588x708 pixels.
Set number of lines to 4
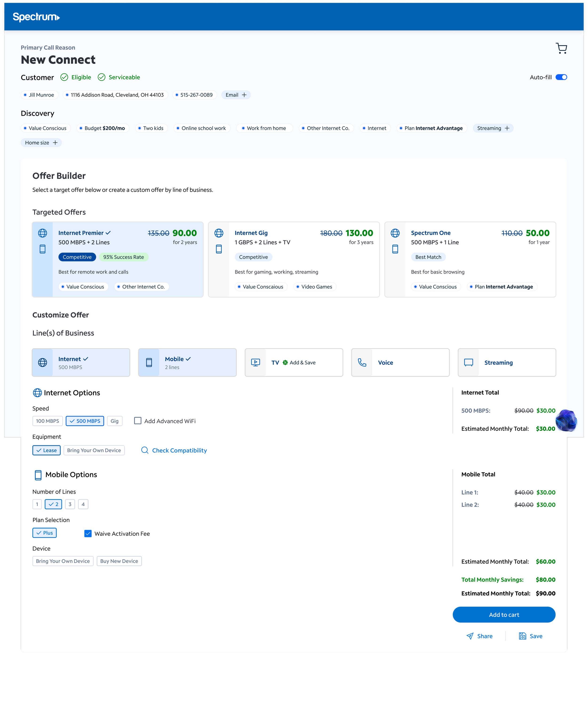pyautogui.click(x=83, y=504)
